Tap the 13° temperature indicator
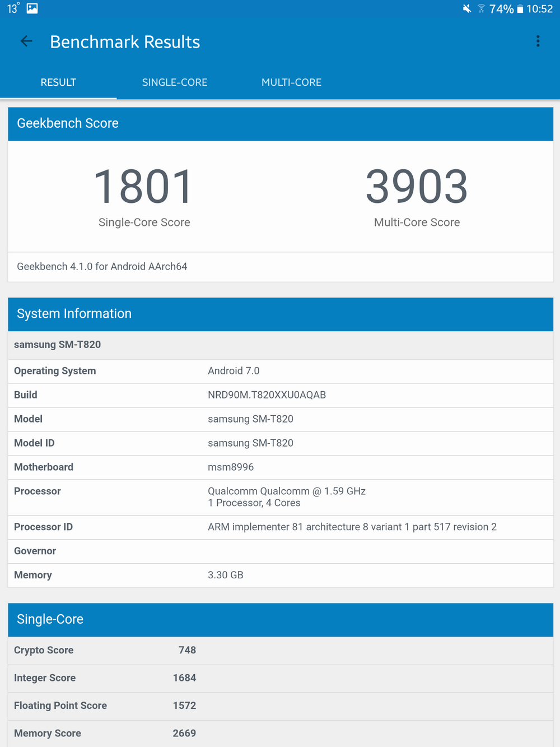560x747 pixels. tap(13, 8)
